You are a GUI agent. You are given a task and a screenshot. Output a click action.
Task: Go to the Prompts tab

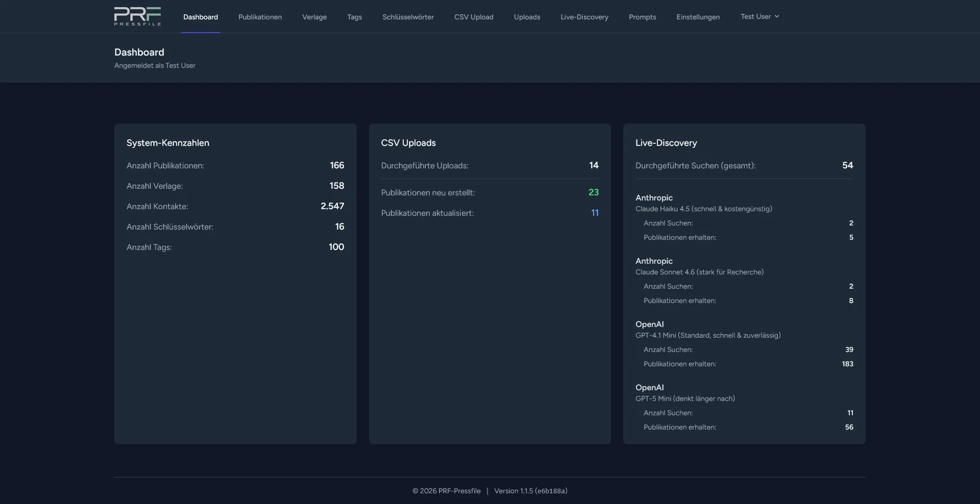tap(642, 17)
